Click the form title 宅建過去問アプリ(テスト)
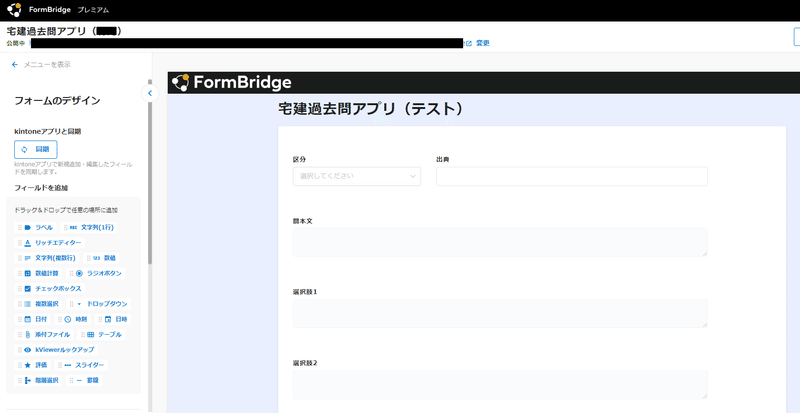 coord(371,109)
